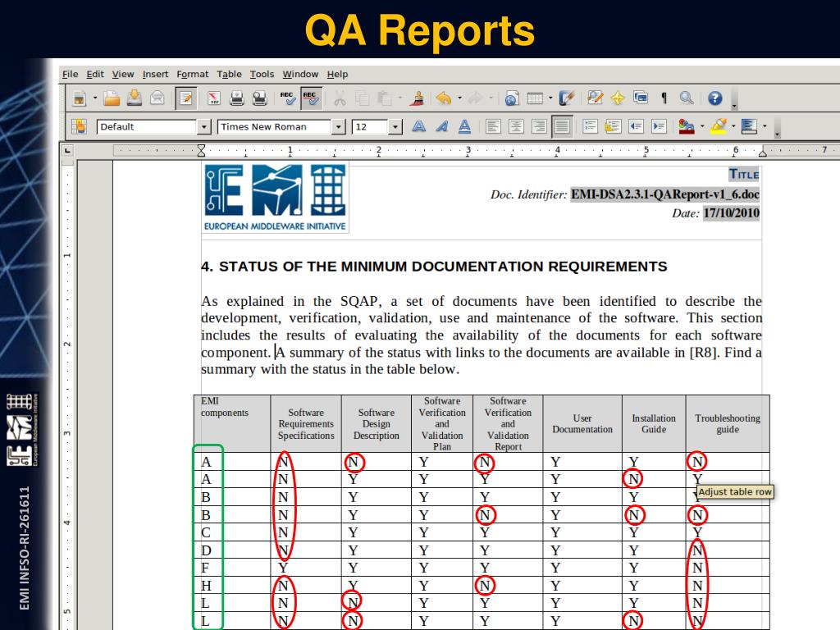Screen dimensions: 840x630
Task: Apply the yellow Highlighting color
Action: coord(718,127)
